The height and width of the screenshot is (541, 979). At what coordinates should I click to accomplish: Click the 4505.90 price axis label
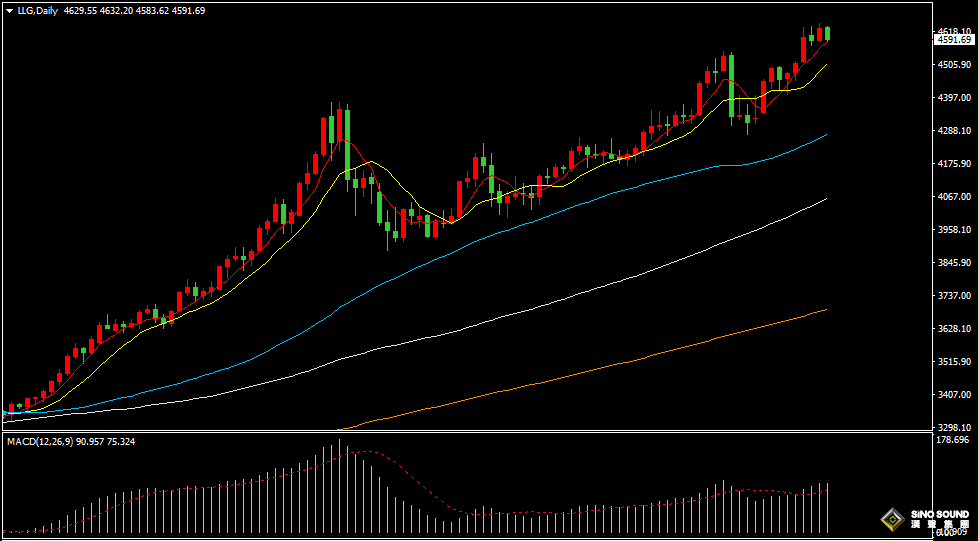[955, 65]
